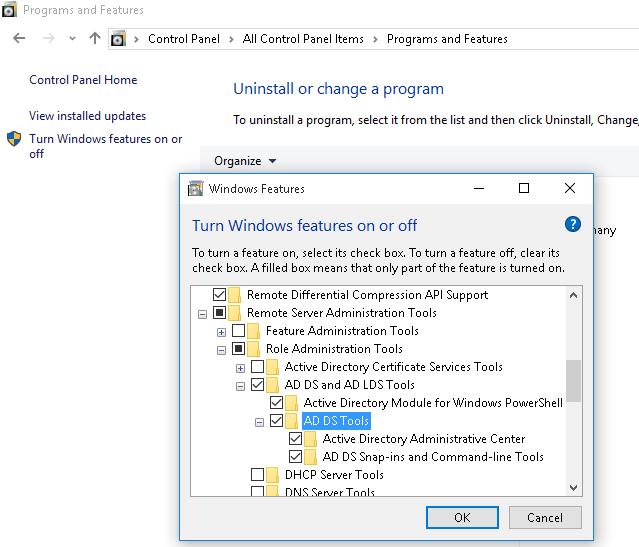Click folder icon of Active Directory Certificate Services
Viewport: 639px width, 547px height.
tap(272, 367)
